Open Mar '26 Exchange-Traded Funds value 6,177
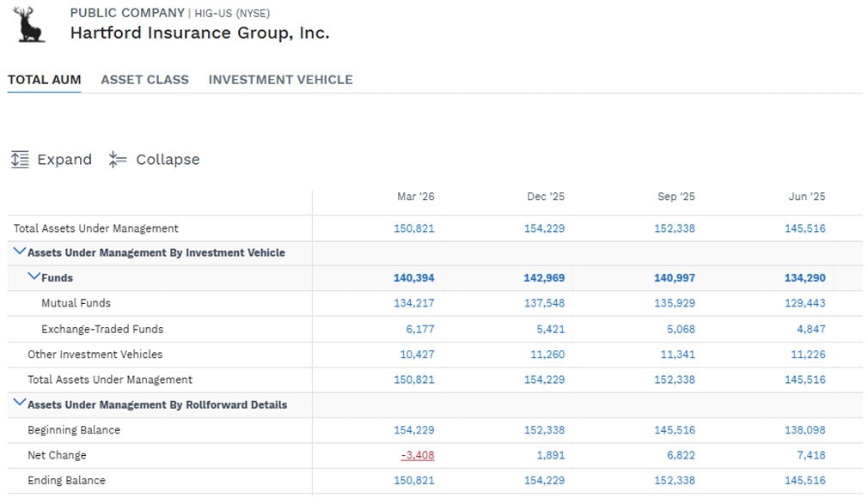 [420, 329]
